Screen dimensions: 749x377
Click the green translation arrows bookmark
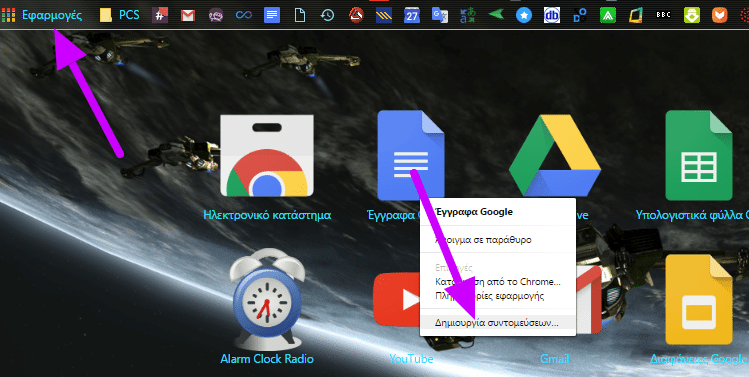coord(468,15)
